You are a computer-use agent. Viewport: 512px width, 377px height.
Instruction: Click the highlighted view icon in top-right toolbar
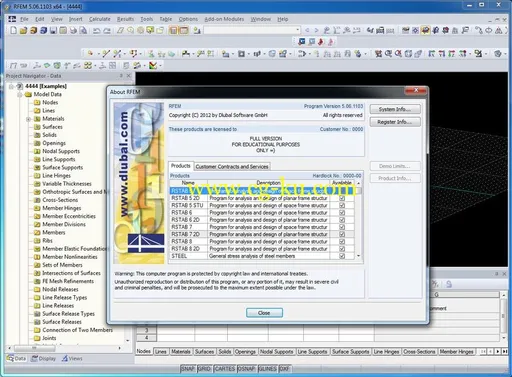425,30
